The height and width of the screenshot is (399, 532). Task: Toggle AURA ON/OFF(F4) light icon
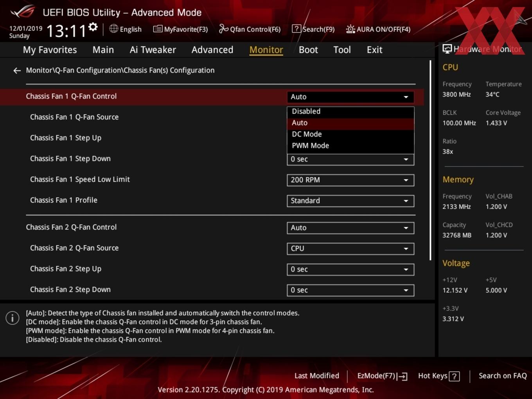tap(350, 29)
